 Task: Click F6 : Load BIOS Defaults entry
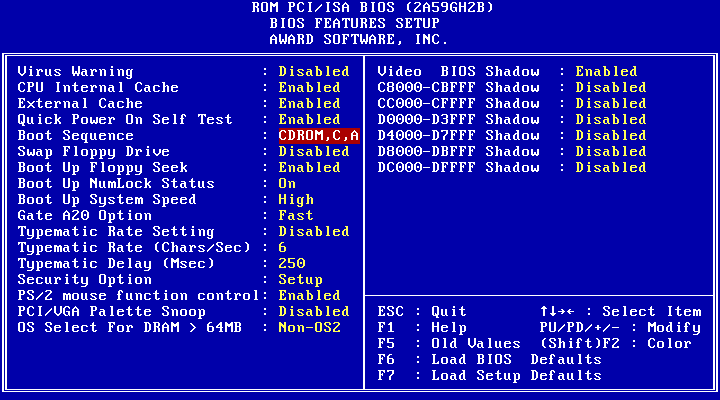pyautogui.click(x=489, y=359)
